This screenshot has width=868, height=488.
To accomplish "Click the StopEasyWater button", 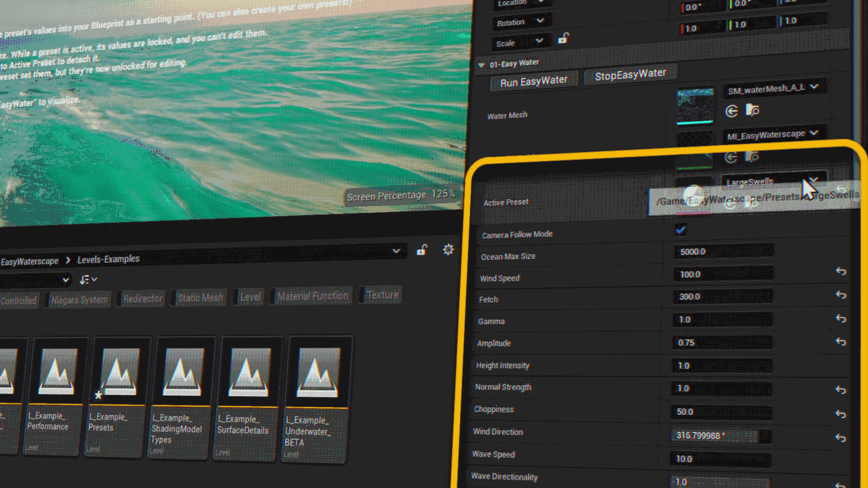I will coord(630,74).
